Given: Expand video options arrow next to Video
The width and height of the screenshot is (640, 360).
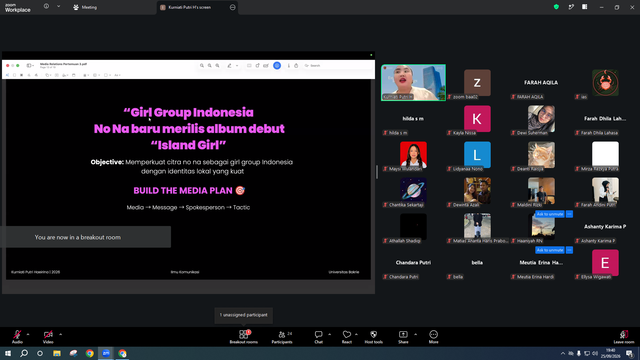Looking at the screenshot, I should click(60, 334).
